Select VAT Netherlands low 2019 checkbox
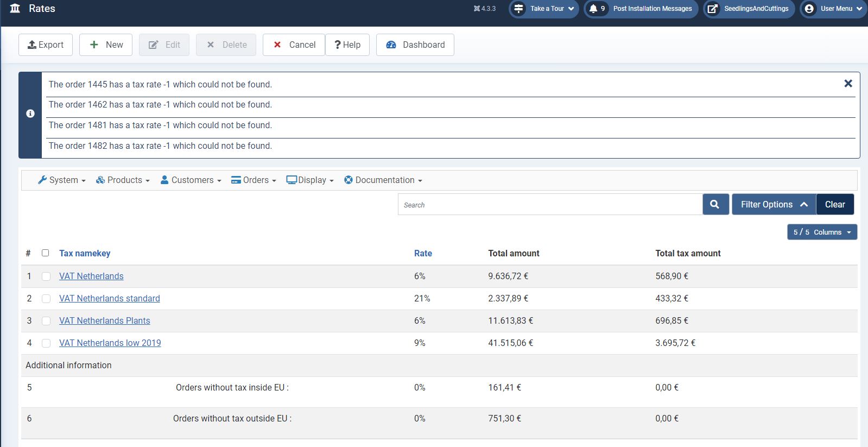 [46, 343]
